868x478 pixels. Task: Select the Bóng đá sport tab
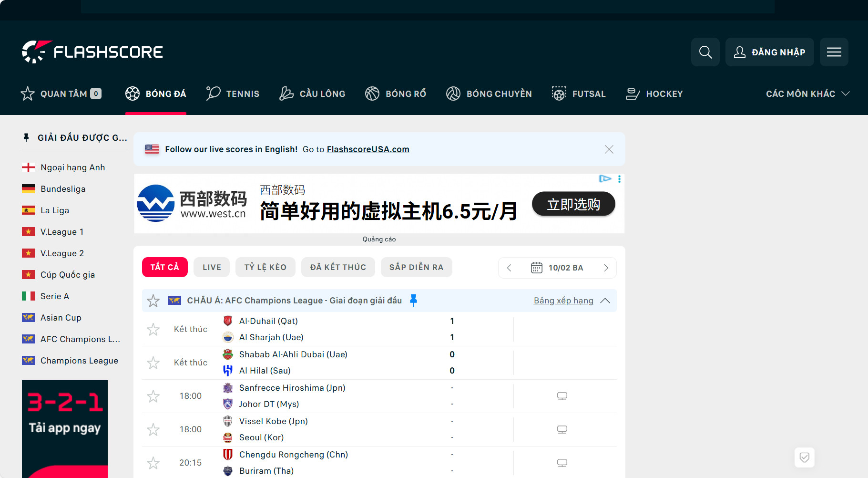(x=156, y=94)
